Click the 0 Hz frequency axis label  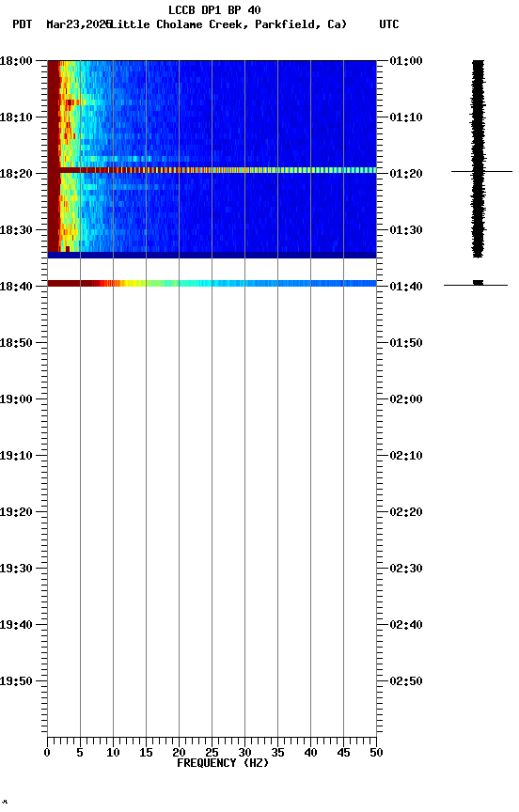pyautogui.click(x=47, y=753)
